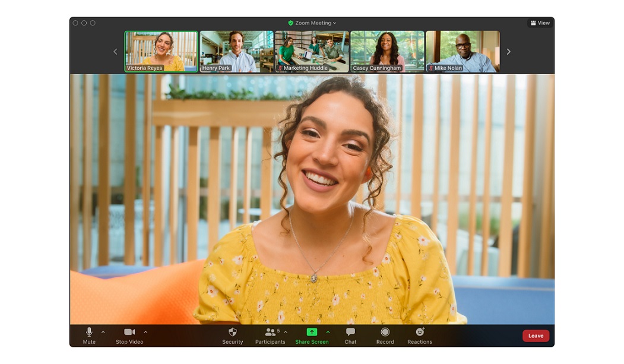This screenshot has height=364, width=624.
Task: Select Henry Park thumbnail
Action: (236, 52)
